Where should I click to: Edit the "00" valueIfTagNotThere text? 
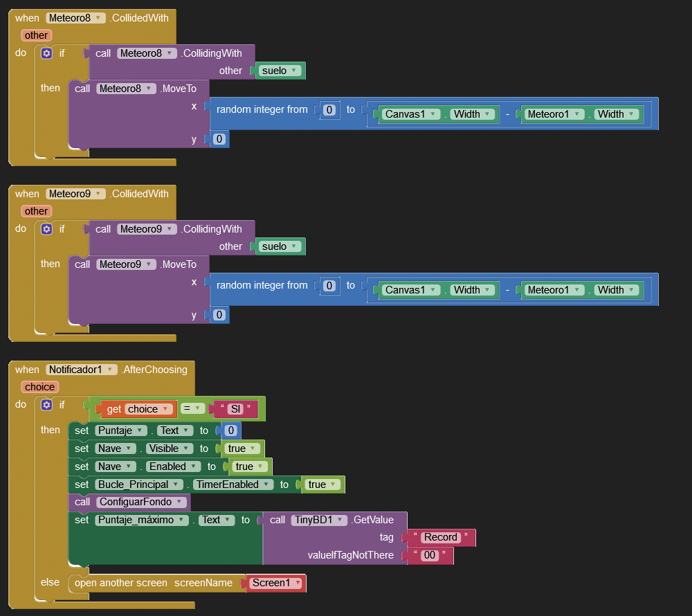(x=429, y=555)
